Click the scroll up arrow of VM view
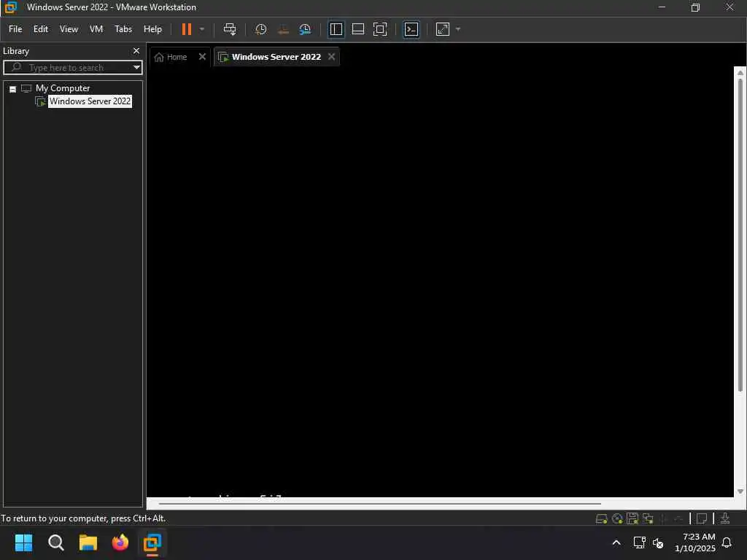Viewport: 747px width, 560px height. pyautogui.click(x=740, y=73)
